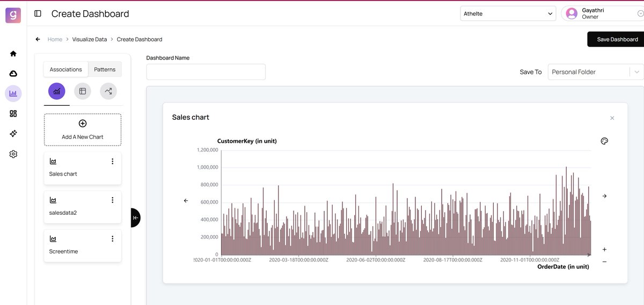Click Add A New Chart button

[83, 129]
